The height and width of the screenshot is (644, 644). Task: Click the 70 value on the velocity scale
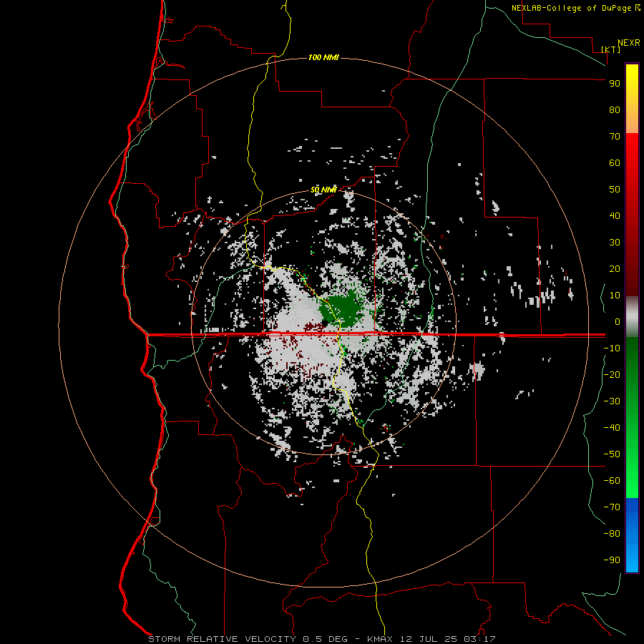tap(615, 137)
